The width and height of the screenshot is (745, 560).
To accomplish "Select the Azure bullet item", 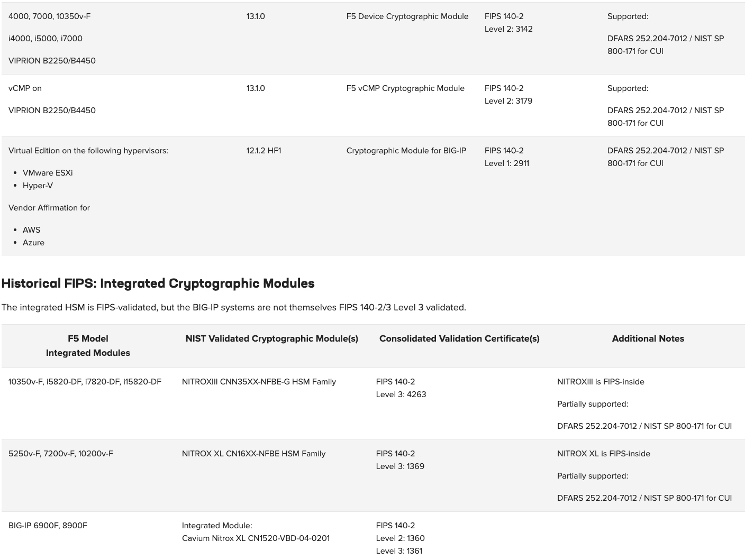I will [x=34, y=243].
